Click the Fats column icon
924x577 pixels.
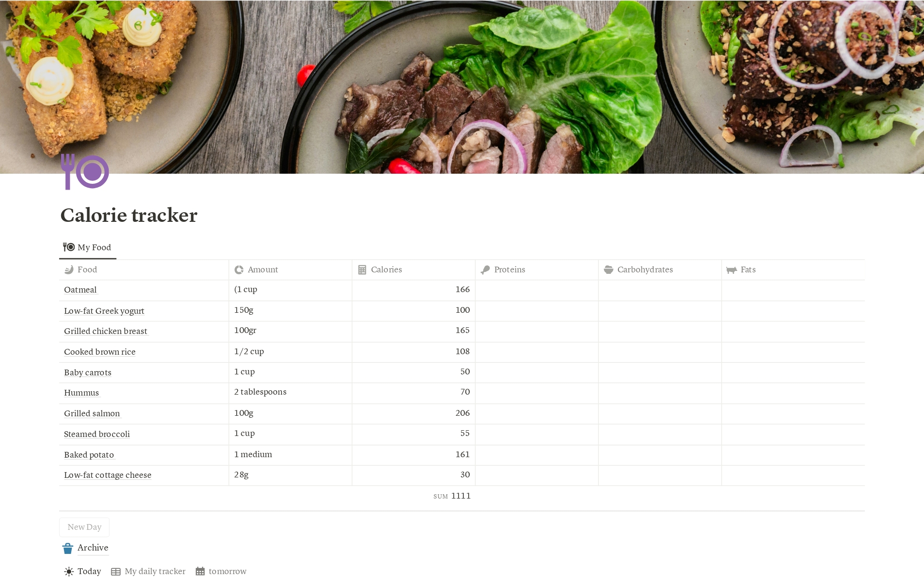(x=732, y=269)
